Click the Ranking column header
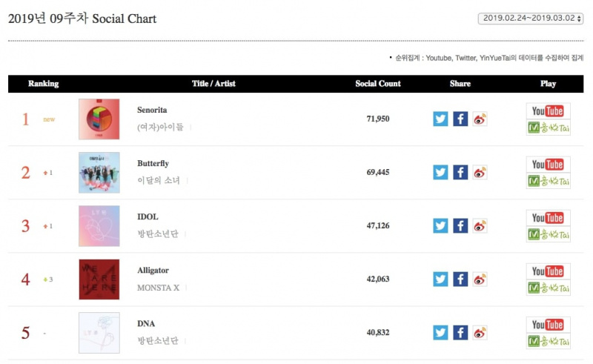 tap(44, 84)
